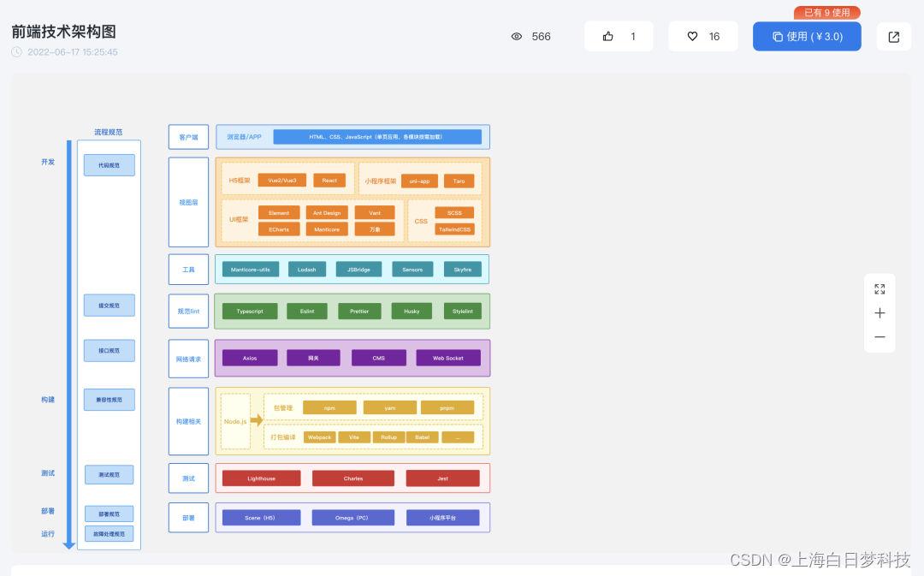Select the 构建相关 layer box
Viewport: 924px width, 576px height.
coord(188,422)
